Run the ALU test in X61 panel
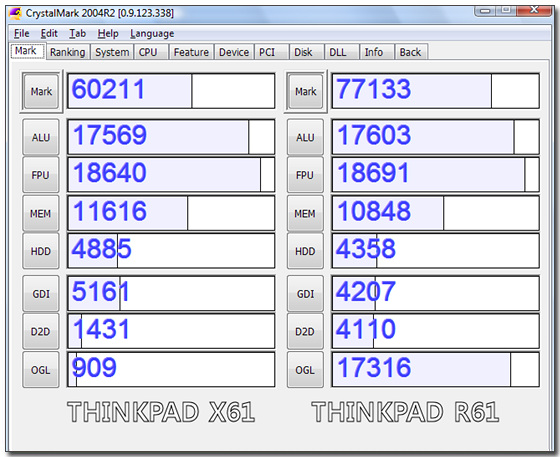Image resolution: width=560 pixels, height=457 pixels. (x=41, y=137)
